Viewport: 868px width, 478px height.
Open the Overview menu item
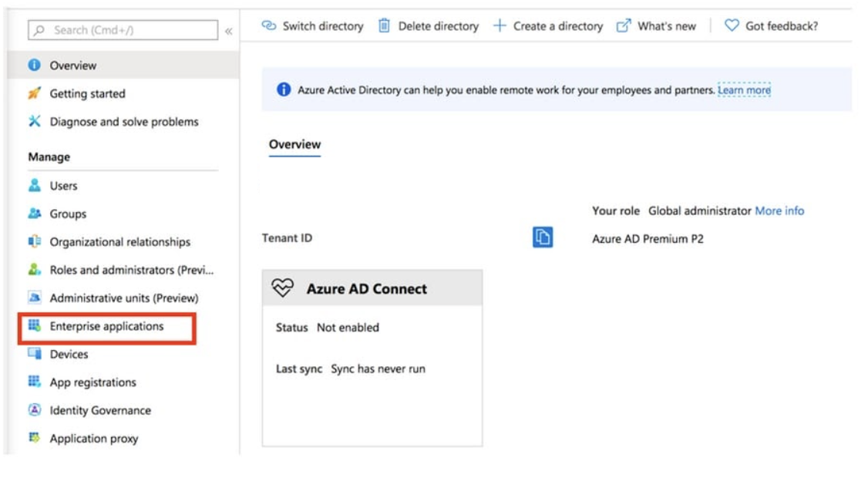(73, 66)
